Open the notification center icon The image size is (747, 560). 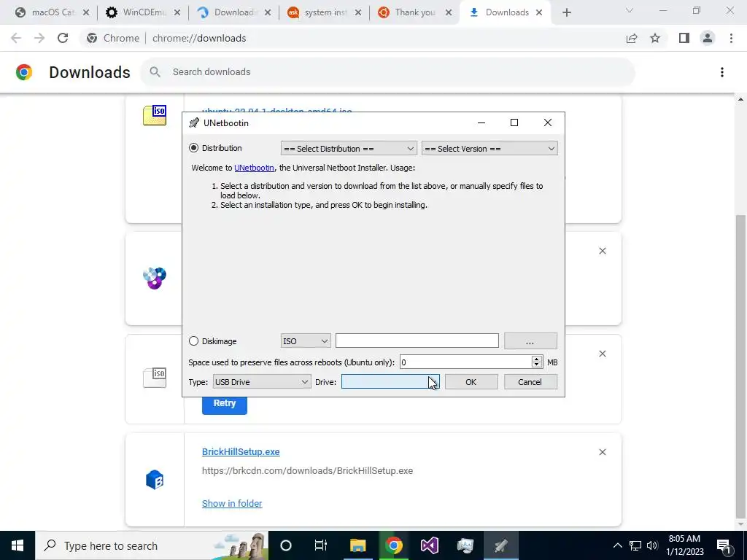(x=724, y=545)
